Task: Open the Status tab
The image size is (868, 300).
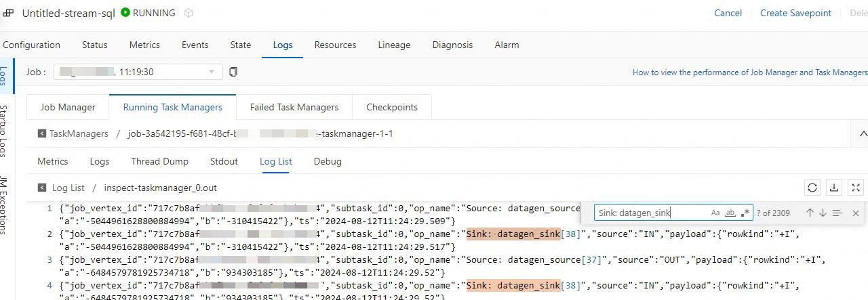Action: coord(94,45)
